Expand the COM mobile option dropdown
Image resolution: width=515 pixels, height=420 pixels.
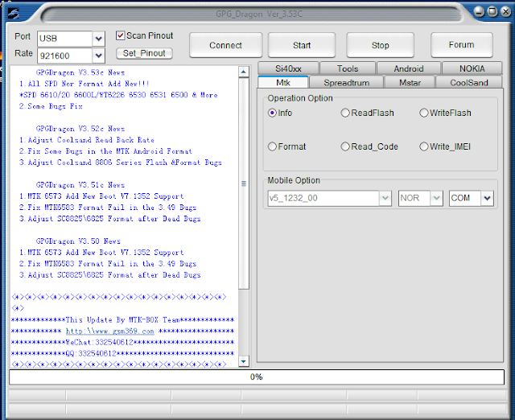pyautogui.click(x=487, y=198)
